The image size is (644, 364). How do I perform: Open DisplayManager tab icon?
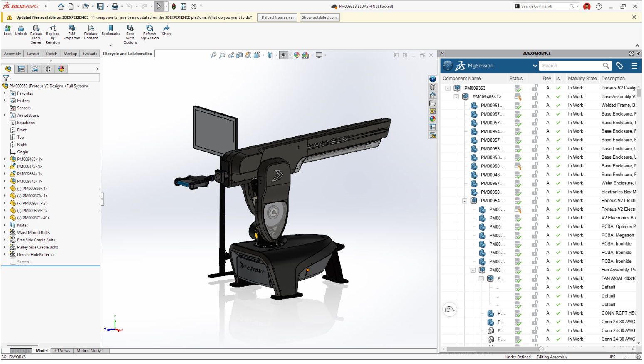[x=61, y=69]
